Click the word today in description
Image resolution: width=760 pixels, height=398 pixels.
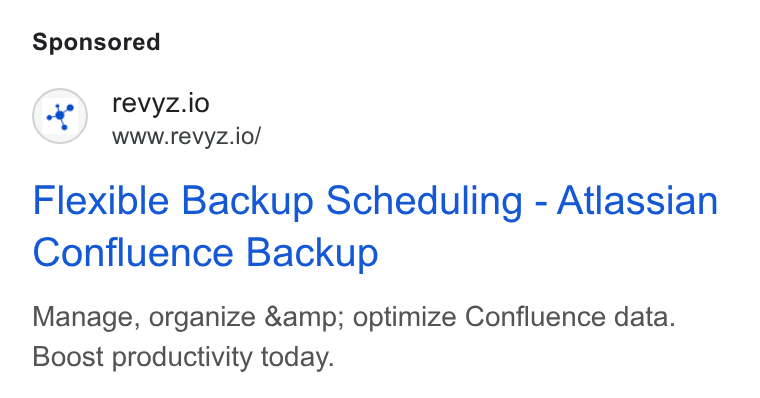pos(298,359)
